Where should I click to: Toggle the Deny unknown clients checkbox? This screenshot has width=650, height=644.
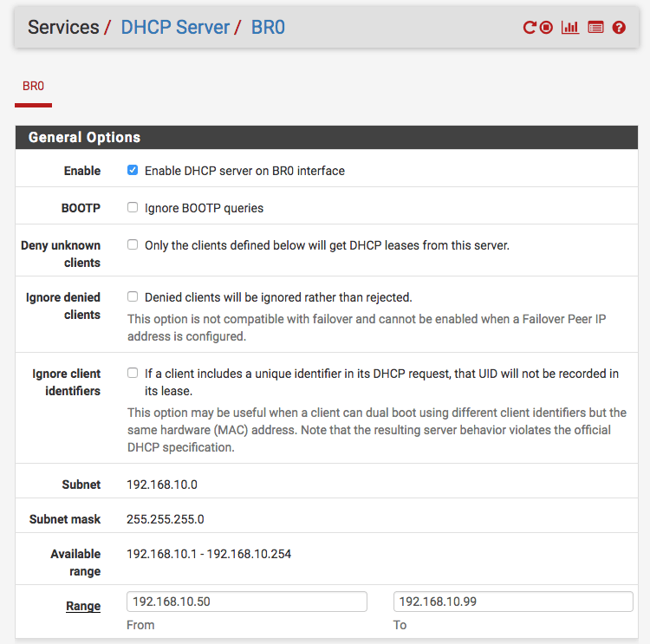[133, 245]
